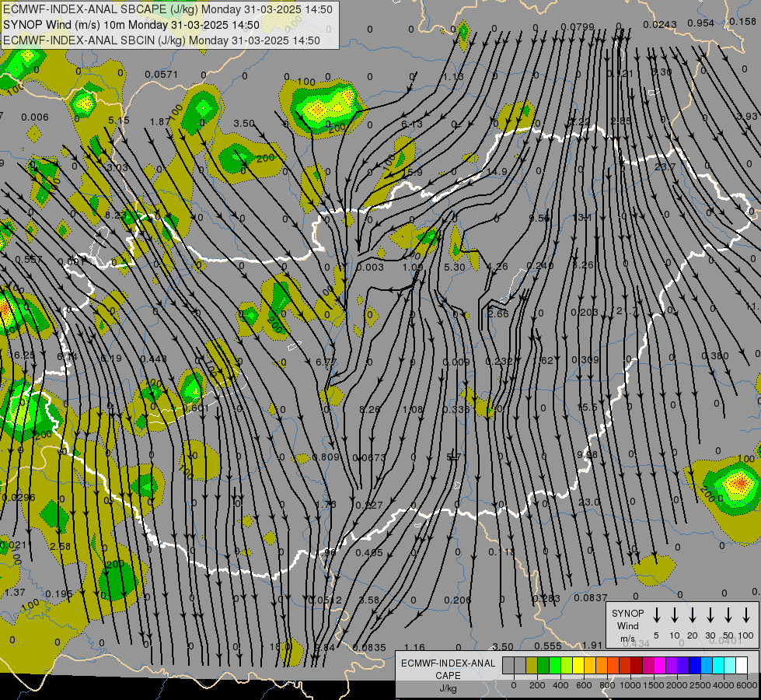The height and width of the screenshot is (700, 761).
Task: Select the pure yellow CAPE legend swatch
Action: [578, 666]
